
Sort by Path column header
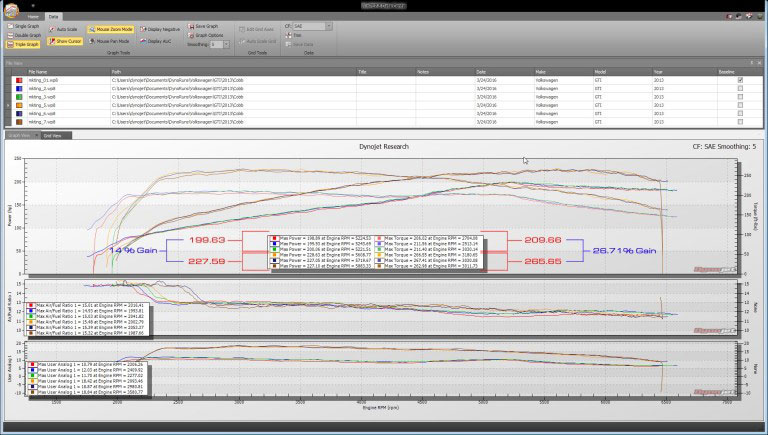(233, 72)
